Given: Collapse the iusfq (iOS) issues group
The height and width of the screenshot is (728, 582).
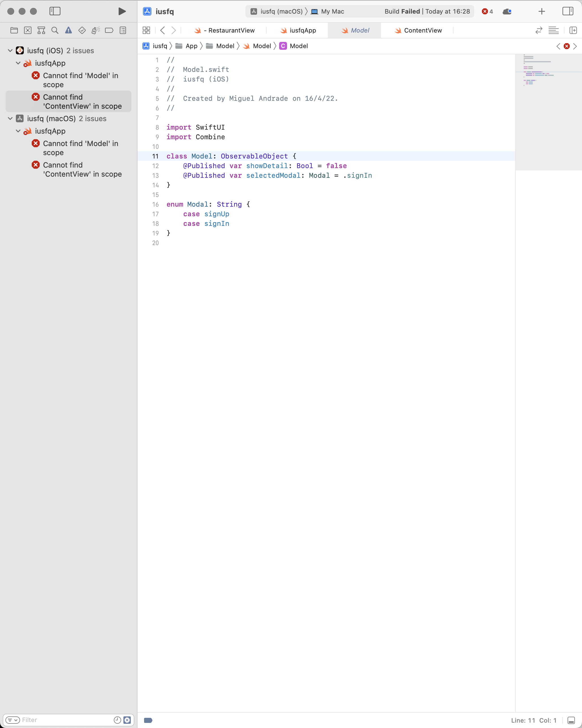Looking at the screenshot, I should [10, 51].
